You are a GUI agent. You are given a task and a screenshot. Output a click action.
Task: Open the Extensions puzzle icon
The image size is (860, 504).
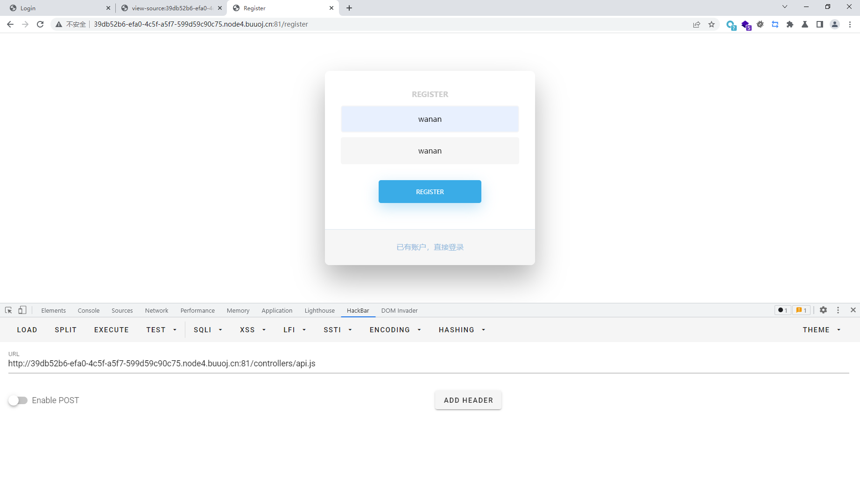[x=790, y=24]
